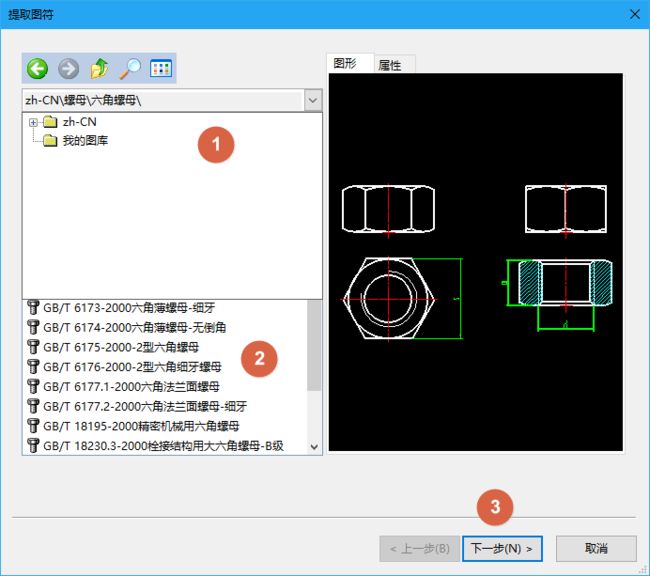Open the library path dropdown arrow
The image size is (650, 576).
click(x=313, y=100)
